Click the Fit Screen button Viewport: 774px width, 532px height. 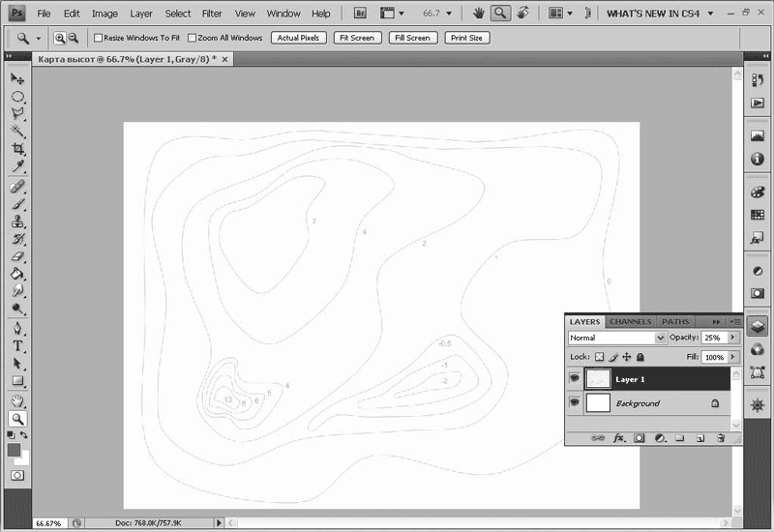coord(355,38)
